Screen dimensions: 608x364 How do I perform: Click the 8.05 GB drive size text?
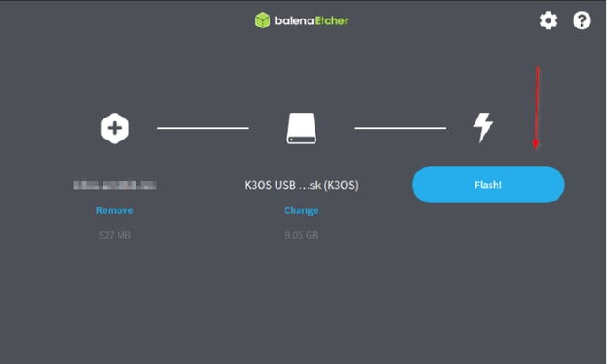(301, 235)
